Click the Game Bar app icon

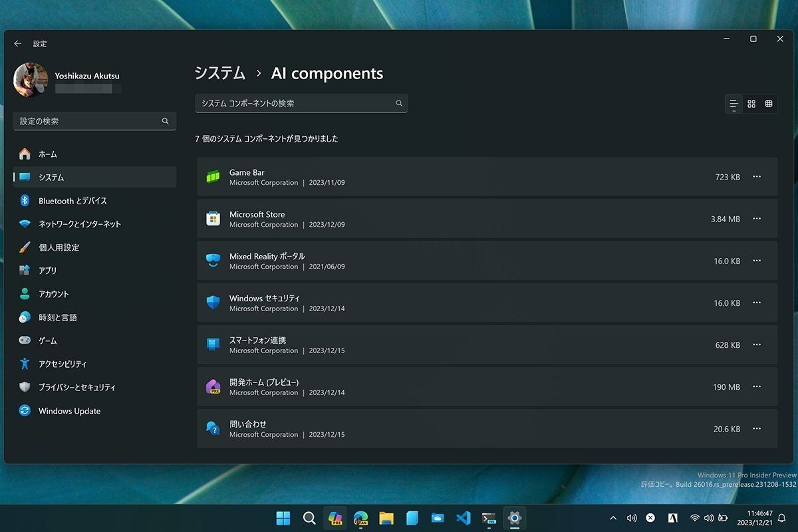213,177
